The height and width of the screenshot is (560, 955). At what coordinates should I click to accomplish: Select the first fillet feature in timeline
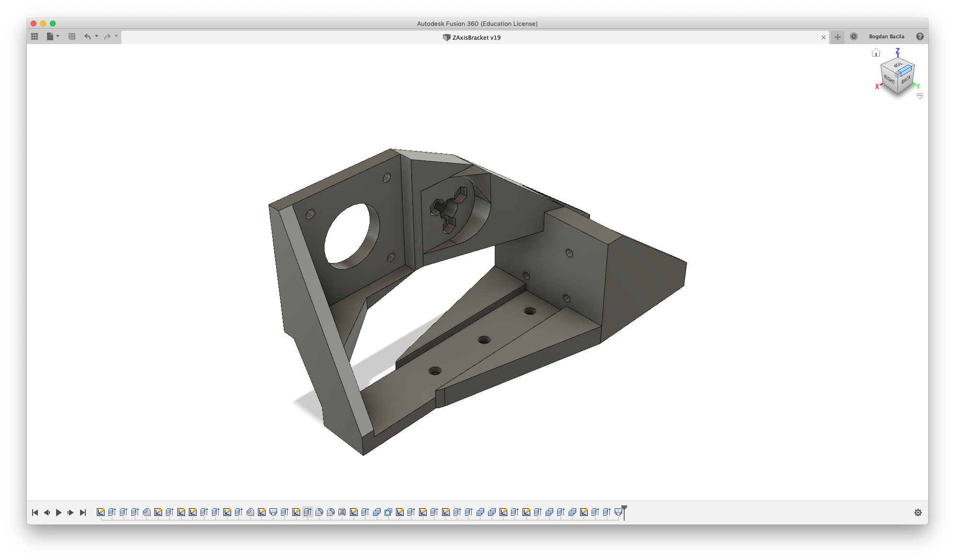(319, 512)
